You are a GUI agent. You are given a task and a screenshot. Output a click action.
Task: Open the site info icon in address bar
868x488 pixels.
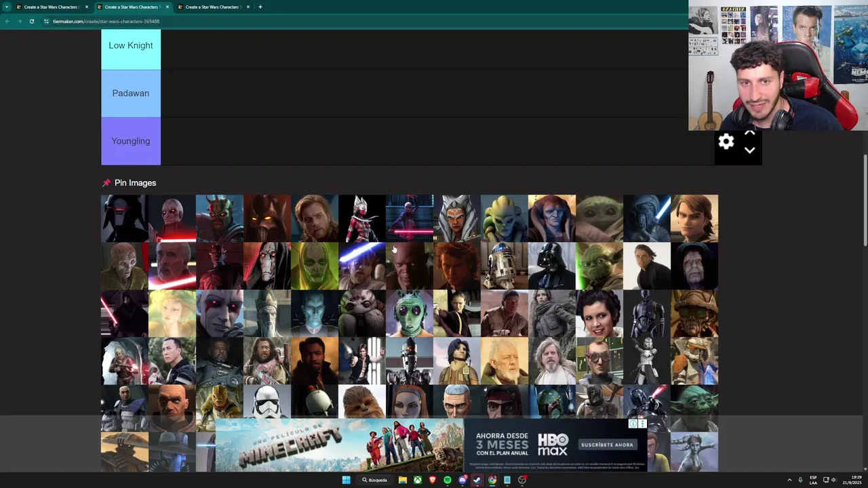click(x=46, y=21)
